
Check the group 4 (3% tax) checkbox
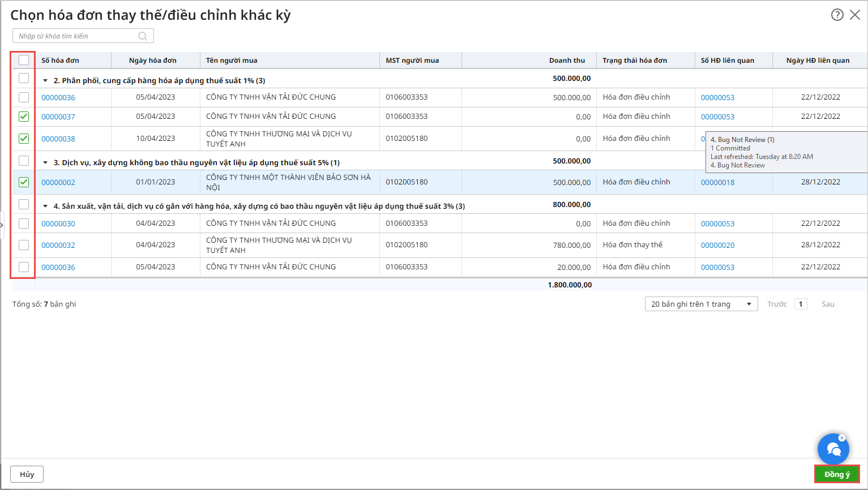[x=24, y=204]
